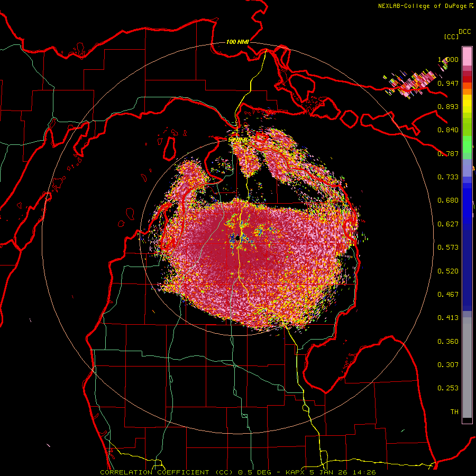Click the black KAPX radar site dot
The image size is (476, 476).
237,237
